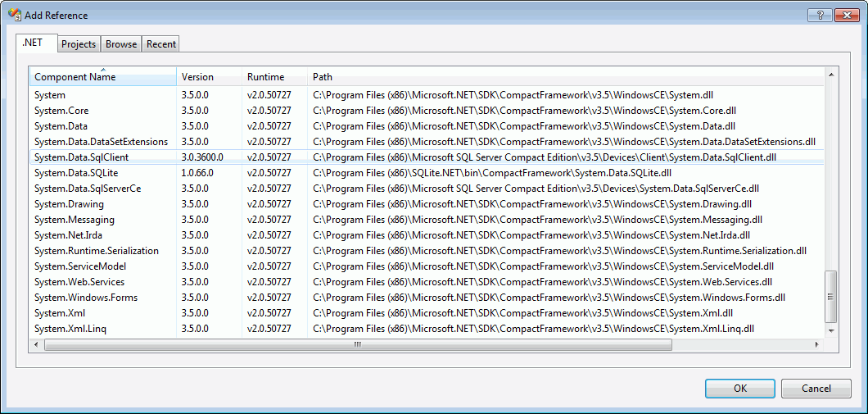Select System.Data.SqlClient row
The width and height of the screenshot is (868, 414).
click(427, 157)
